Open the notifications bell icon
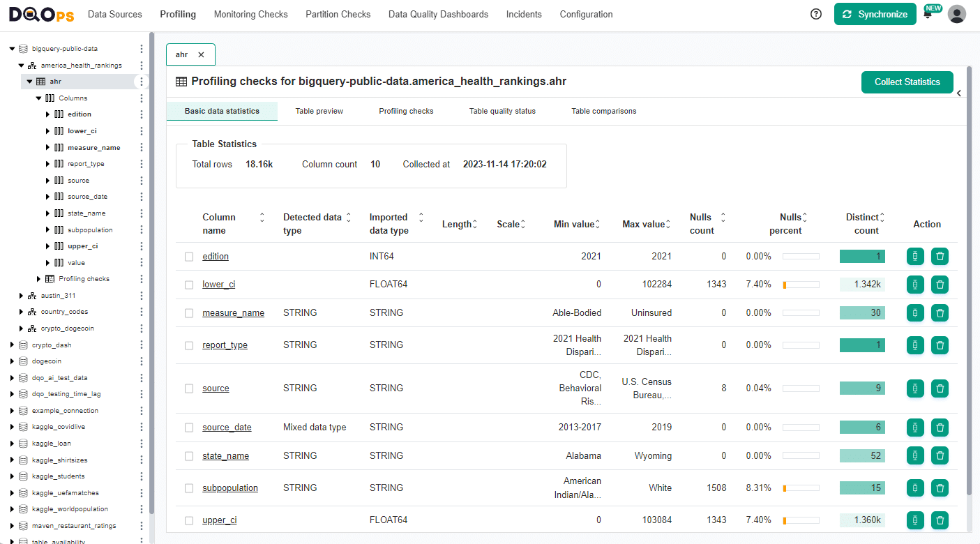 point(928,15)
